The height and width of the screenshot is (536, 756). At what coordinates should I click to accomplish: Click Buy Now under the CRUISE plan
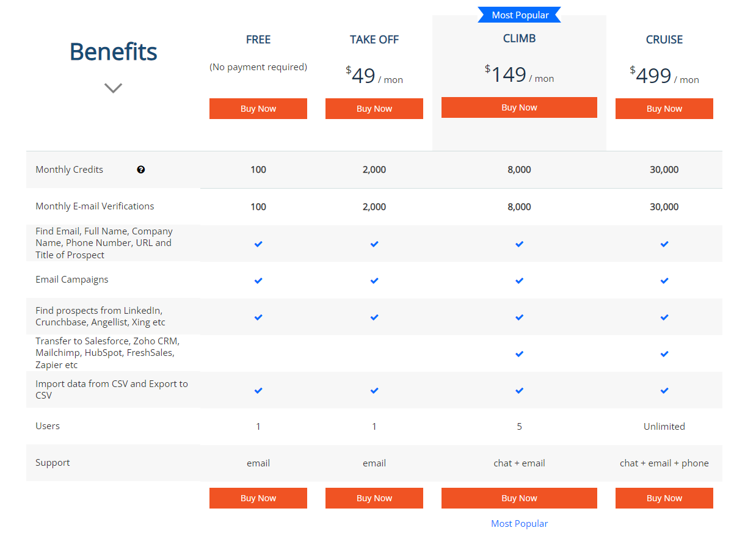pos(664,108)
